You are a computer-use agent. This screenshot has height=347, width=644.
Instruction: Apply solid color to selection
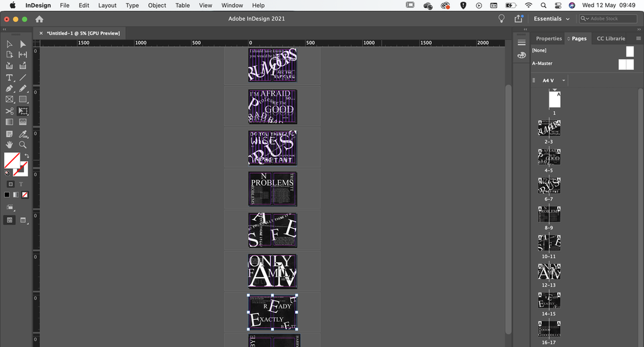(7, 195)
